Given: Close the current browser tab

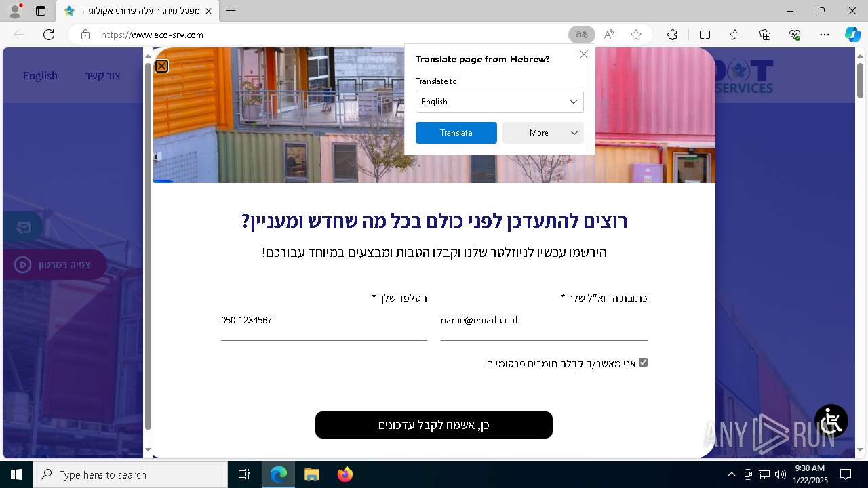Looking at the screenshot, I should 208,11.
